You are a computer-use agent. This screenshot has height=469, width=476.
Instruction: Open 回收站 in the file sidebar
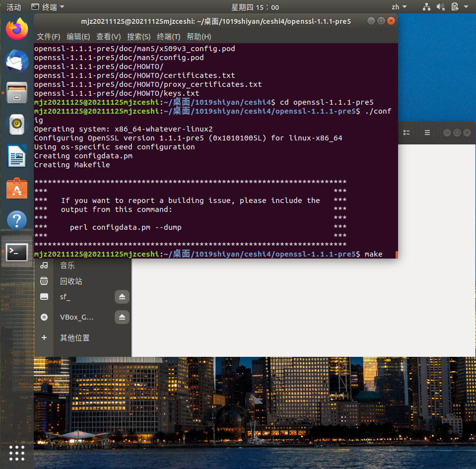pyautogui.click(x=71, y=281)
